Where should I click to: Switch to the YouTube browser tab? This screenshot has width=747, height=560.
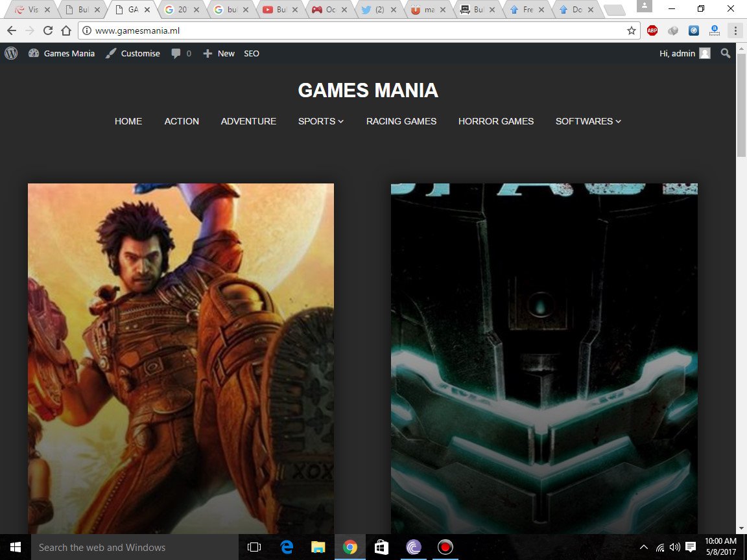[281, 10]
